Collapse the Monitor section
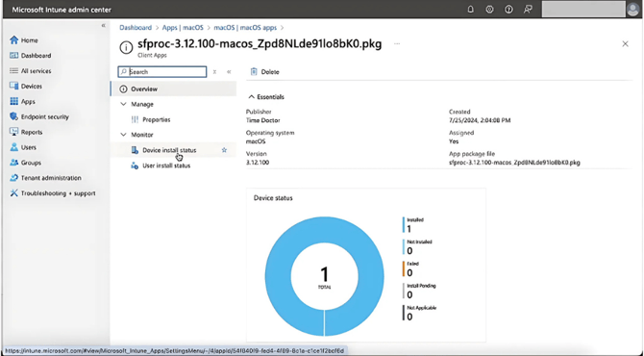The image size is (644, 356). coord(123,135)
